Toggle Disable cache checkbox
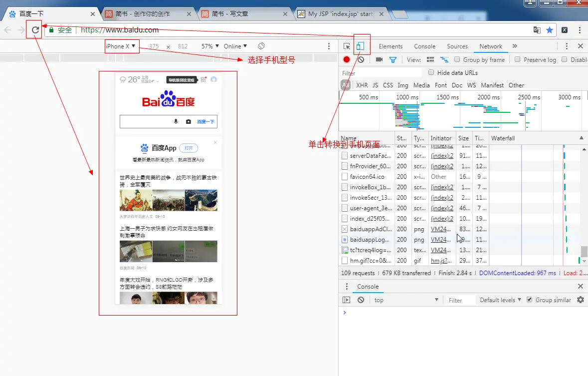Viewport: 588px width, 376px height. (x=565, y=59)
